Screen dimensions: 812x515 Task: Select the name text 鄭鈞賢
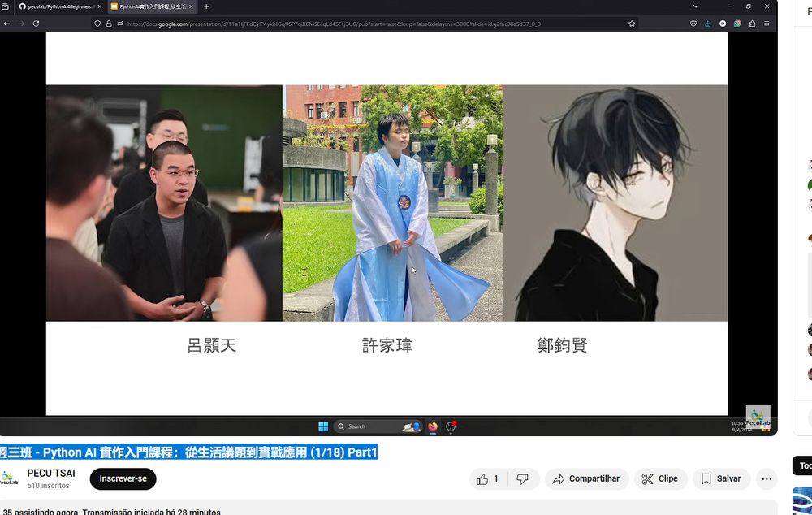coord(563,345)
